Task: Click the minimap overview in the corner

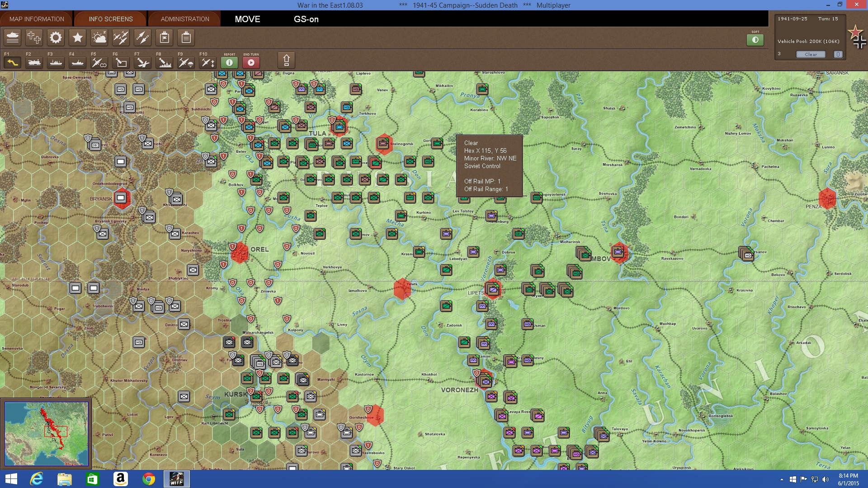Action: point(46,434)
